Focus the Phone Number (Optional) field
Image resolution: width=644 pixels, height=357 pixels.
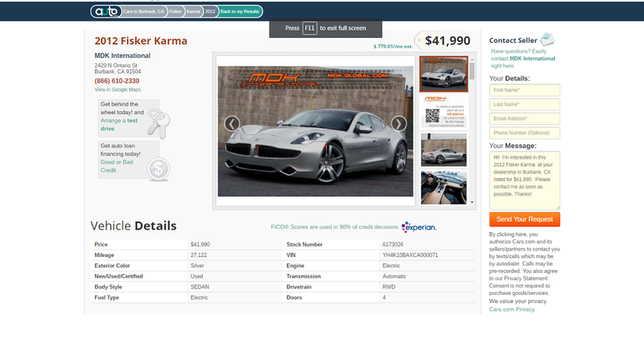click(x=525, y=133)
